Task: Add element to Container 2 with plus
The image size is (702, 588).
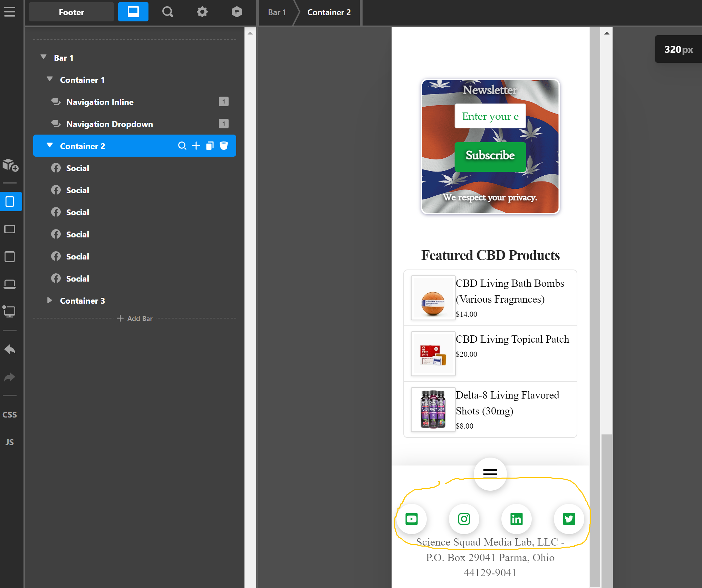Action: pos(196,146)
